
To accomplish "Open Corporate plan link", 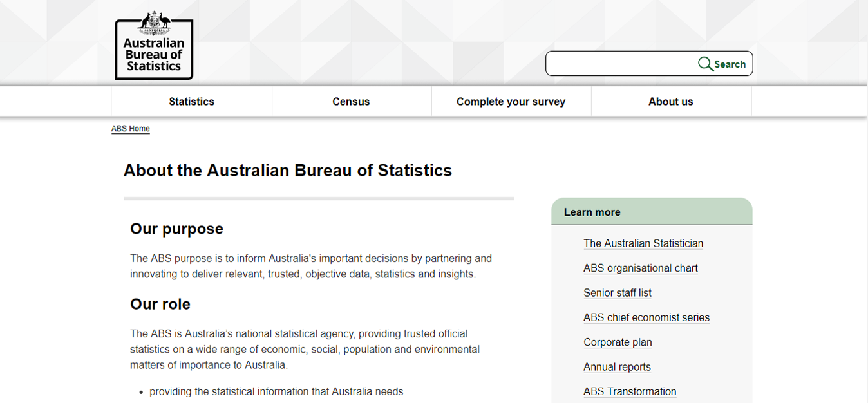I will tap(618, 342).
